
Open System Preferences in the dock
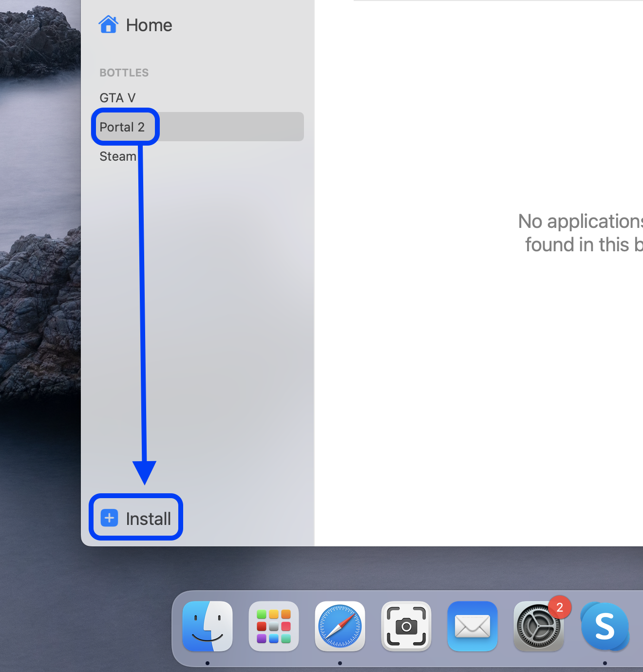click(x=539, y=626)
